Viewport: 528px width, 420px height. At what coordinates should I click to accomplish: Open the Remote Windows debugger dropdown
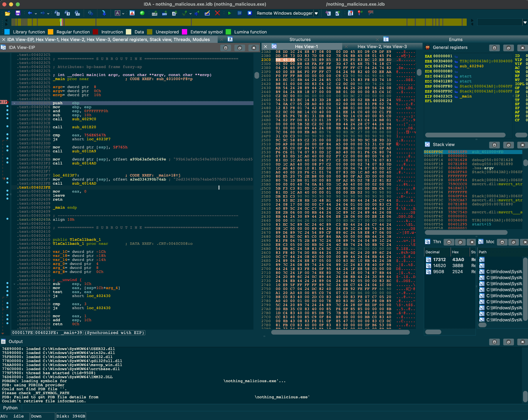[x=316, y=13]
